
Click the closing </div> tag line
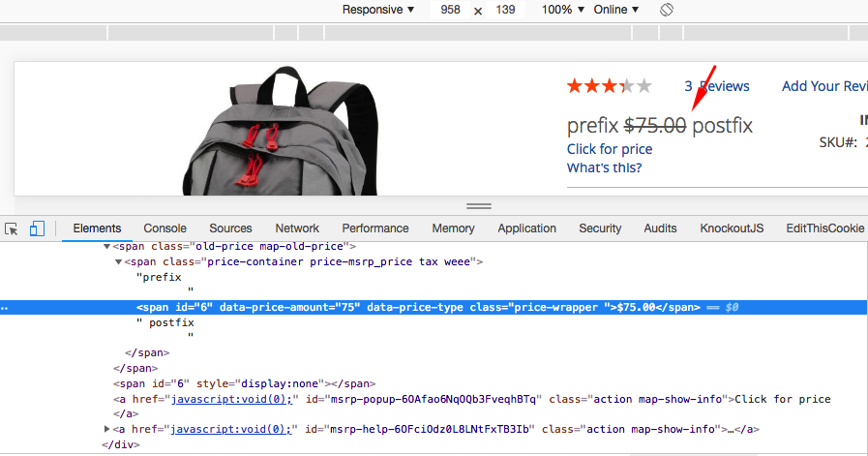(121, 444)
